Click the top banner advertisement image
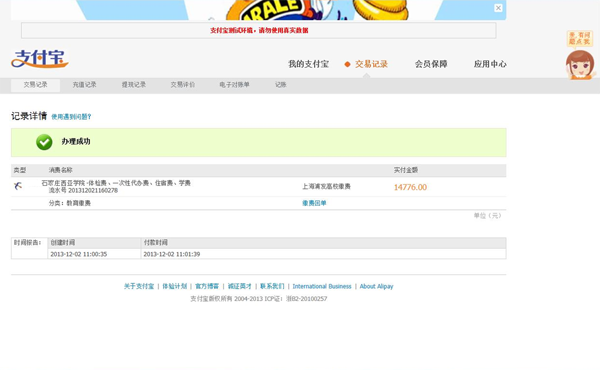This screenshot has height=370, width=600. pos(259,10)
